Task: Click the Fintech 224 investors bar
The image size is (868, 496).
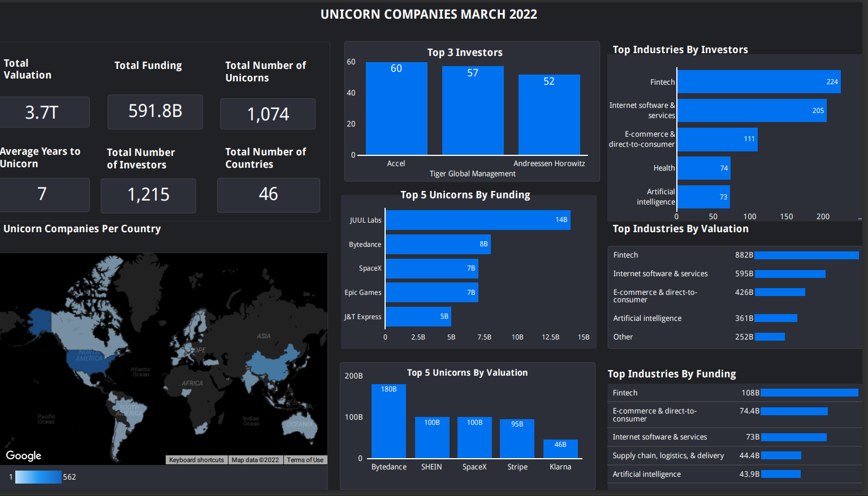Action: coord(759,82)
